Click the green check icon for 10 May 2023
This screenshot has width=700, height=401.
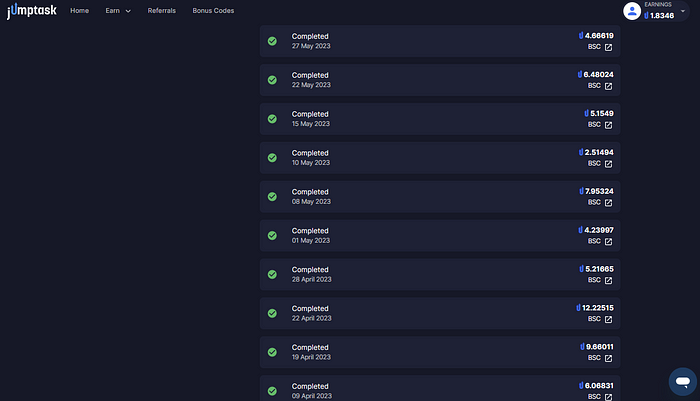[272, 158]
